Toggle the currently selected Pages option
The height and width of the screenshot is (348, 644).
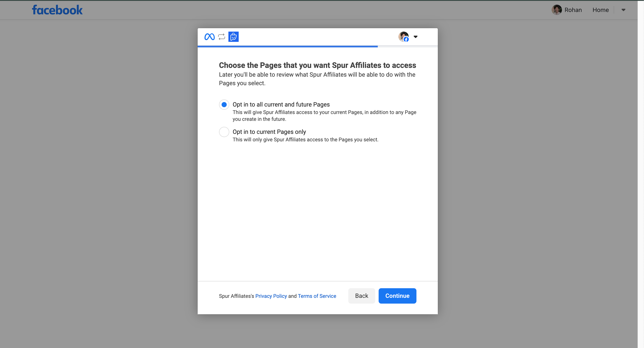pos(223,132)
